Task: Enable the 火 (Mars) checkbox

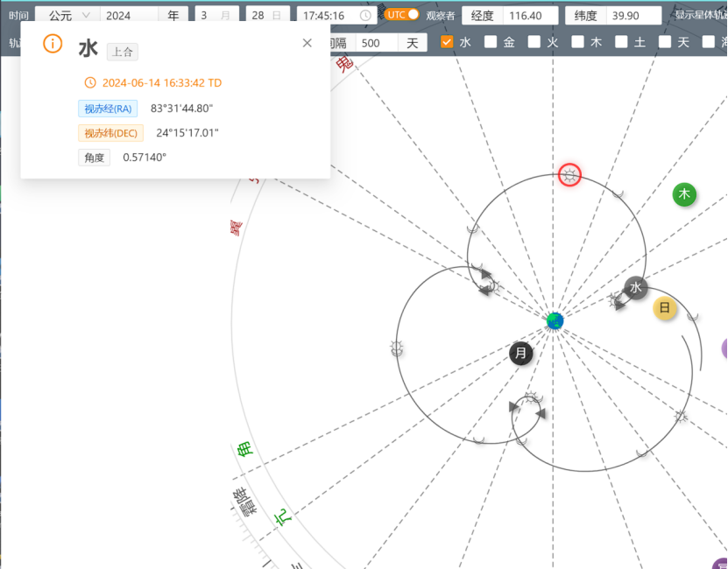Action: 534,42
